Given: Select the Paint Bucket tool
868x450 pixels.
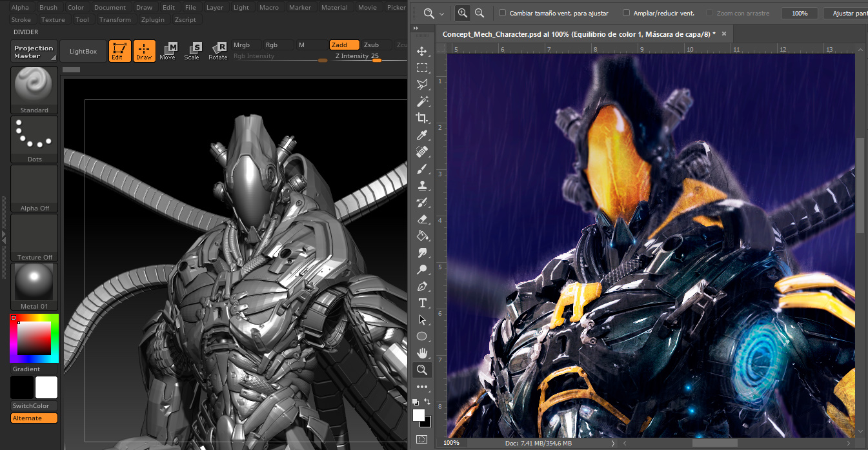Looking at the screenshot, I should click(422, 236).
